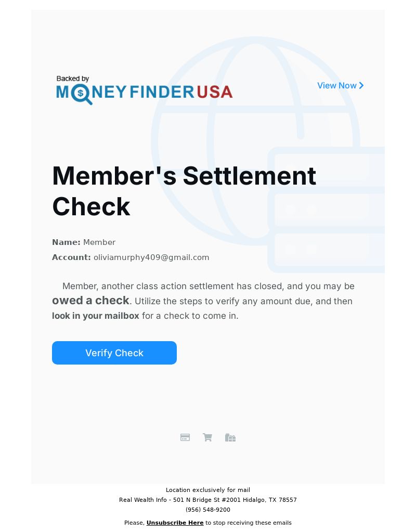The image size is (416, 532).
Task: Click the (956) 548-9200 phone number
Action: (x=208, y=510)
